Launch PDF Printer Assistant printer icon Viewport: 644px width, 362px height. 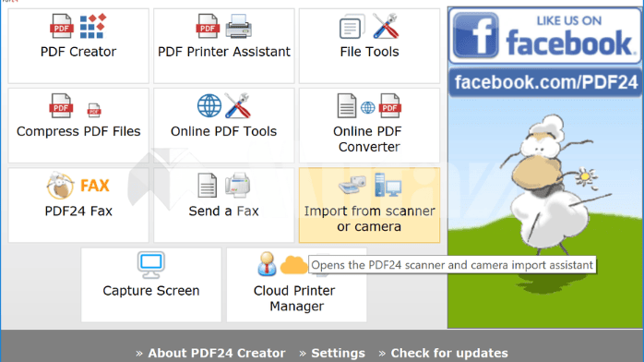pos(239,26)
